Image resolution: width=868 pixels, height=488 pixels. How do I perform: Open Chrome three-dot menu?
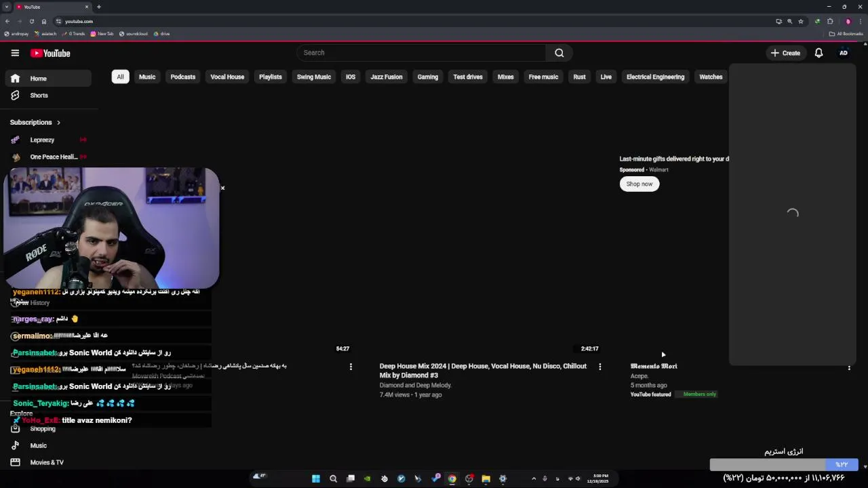(860, 22)
